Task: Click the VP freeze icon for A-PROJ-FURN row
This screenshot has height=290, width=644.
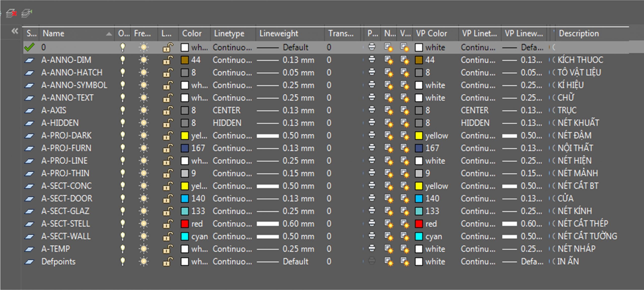Action: point(405,148)
